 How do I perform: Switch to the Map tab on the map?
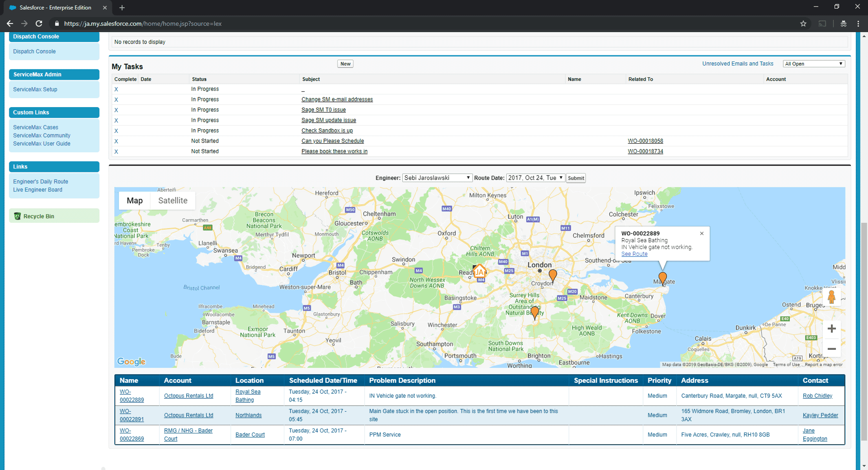pos(134,200)
